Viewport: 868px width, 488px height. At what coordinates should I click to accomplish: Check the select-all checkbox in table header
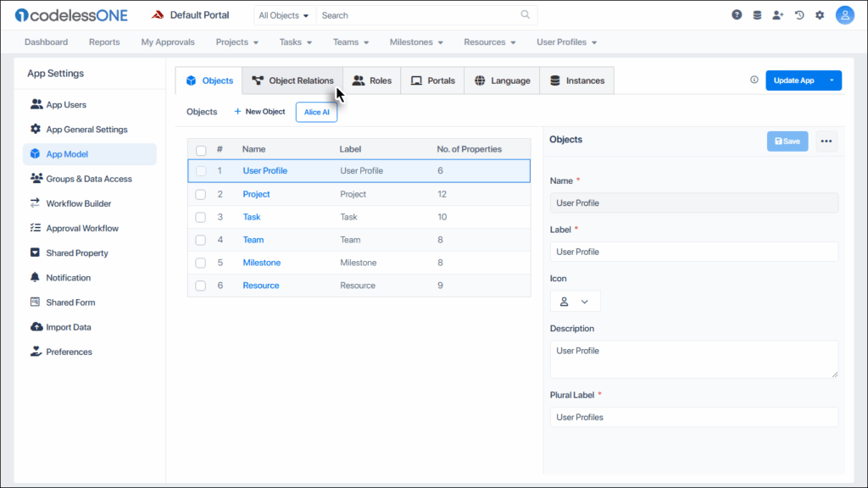click(201, 150)
